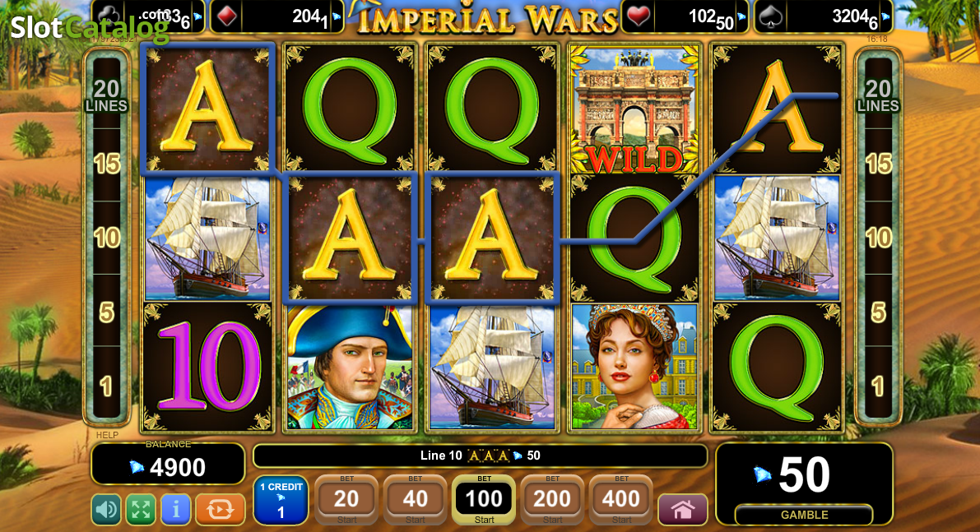Open the HELP label under lines panel

(x=107, y=435)
